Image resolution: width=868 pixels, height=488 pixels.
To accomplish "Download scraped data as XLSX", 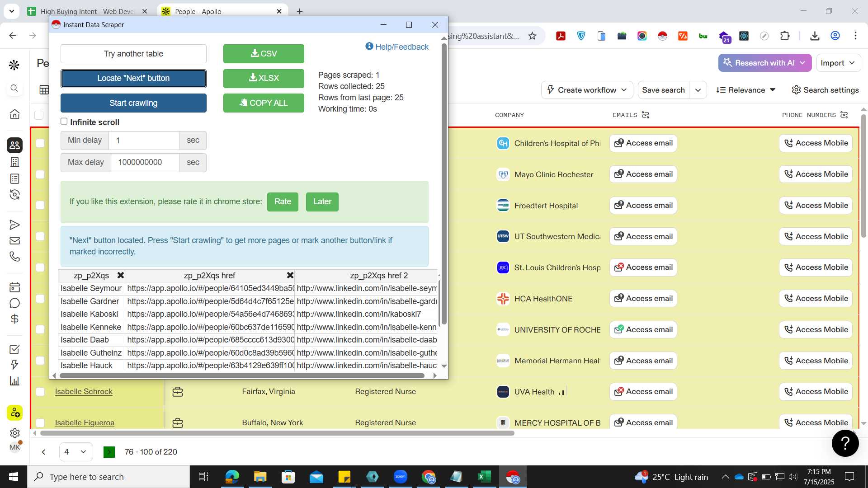I will pyautogui.click(x=264, y=78).
